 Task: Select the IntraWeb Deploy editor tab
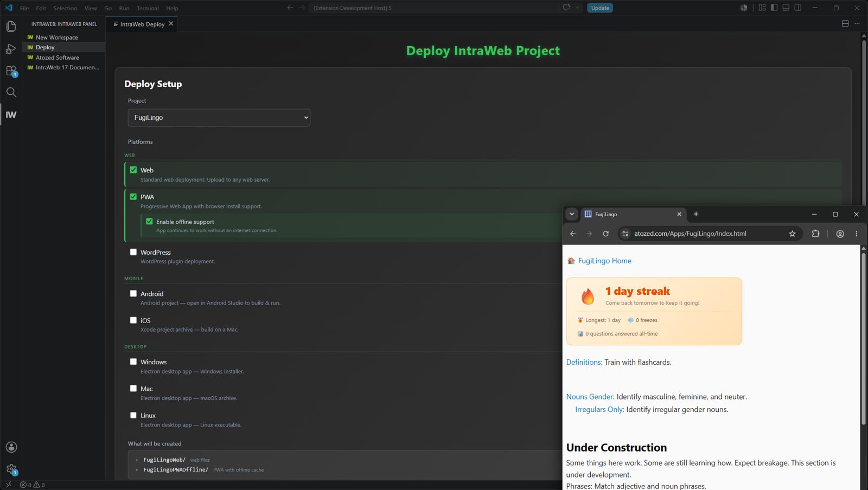click(142, 24)
